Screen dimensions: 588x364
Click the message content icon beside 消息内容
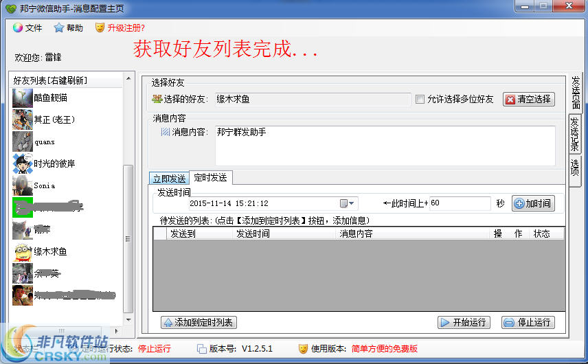click(x=166, y=132)
